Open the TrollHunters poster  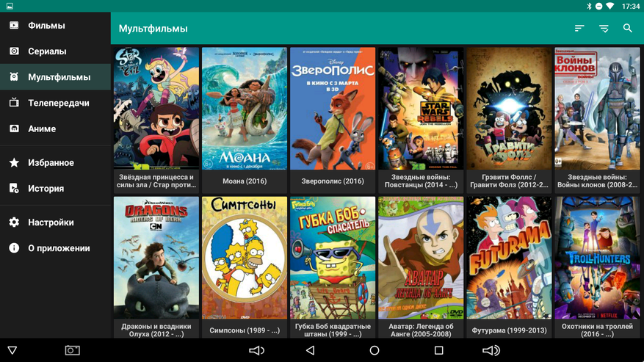(597, 258)
